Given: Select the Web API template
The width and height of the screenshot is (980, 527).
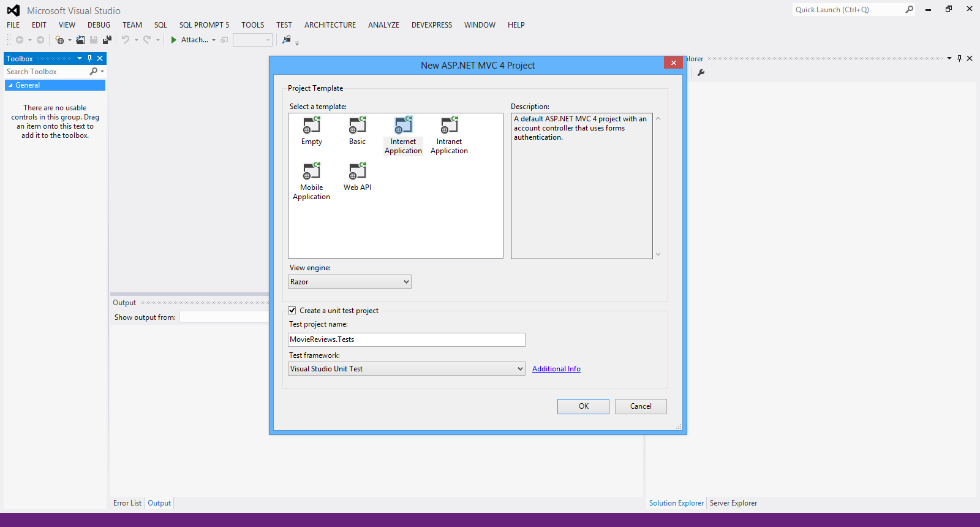Looking at the screenshot, I should point(357,176).
